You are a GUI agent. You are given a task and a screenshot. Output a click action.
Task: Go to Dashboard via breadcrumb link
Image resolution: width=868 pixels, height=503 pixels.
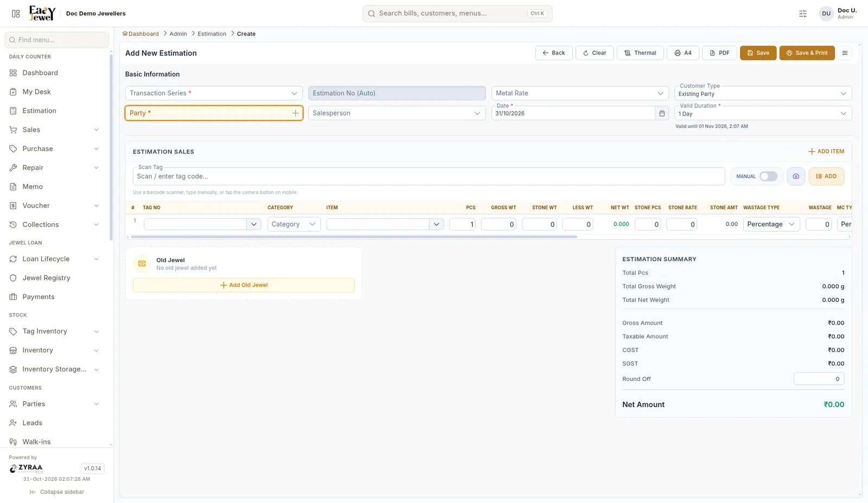click(x=141, y=34)
